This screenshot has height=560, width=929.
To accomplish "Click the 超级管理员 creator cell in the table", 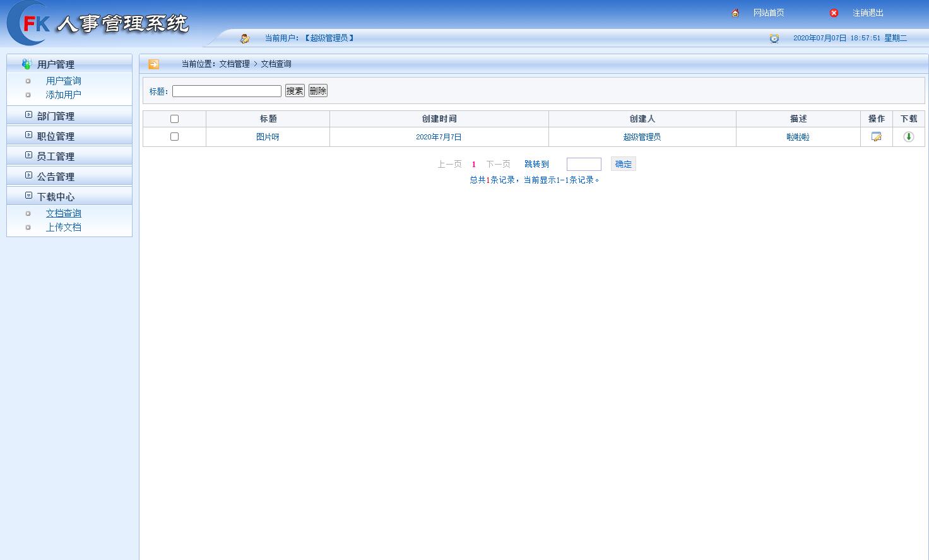I will click(x=642, y=137).
